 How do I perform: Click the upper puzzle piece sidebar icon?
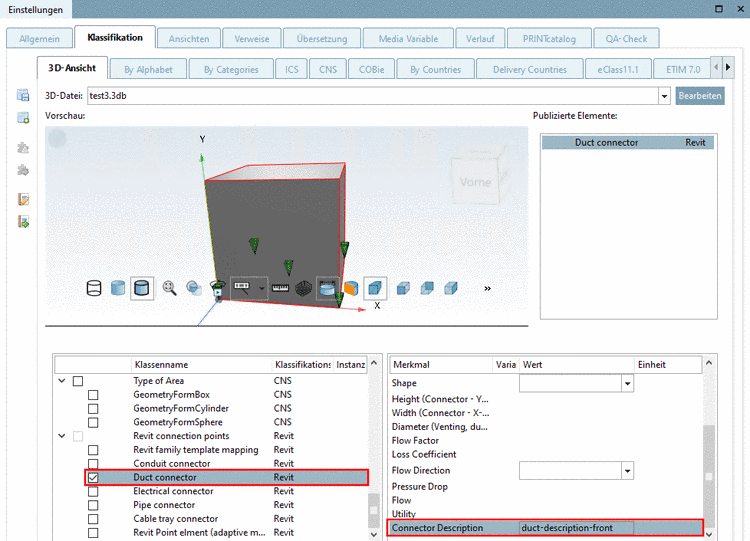pos(23,148)
